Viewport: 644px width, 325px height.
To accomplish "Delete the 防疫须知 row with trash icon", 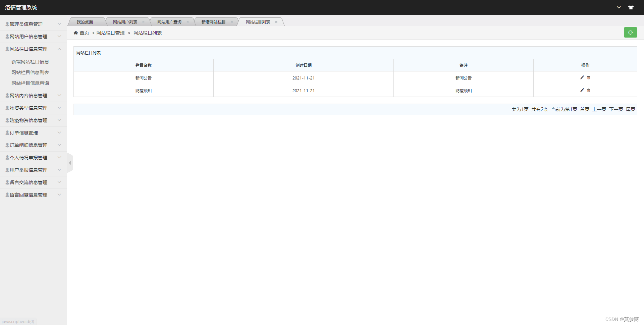I will coord(589,90).
